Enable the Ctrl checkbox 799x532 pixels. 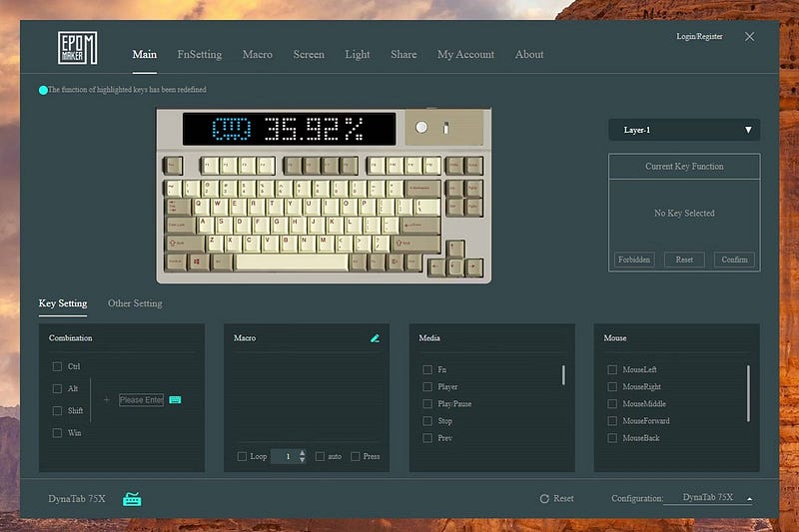coord(57,366)
